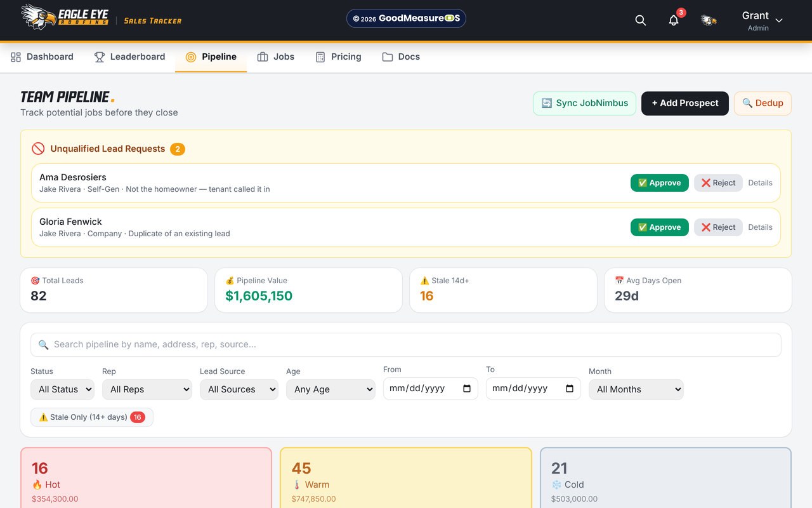Click the notification count badge
The width and height of the screenshot is (812, 508).
click(681, 13)
